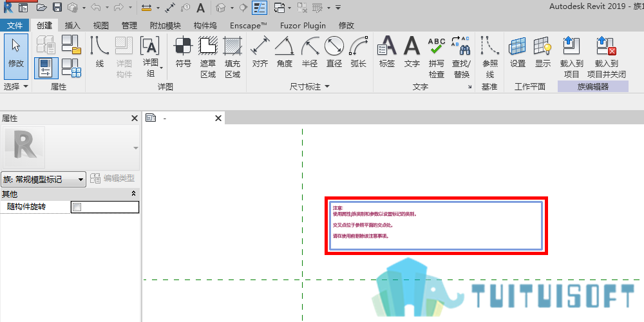Image resolution: width=644 pixels, height=322 pixels.
Task: Close the 属性 properties panel
Action: pos(135,118)
